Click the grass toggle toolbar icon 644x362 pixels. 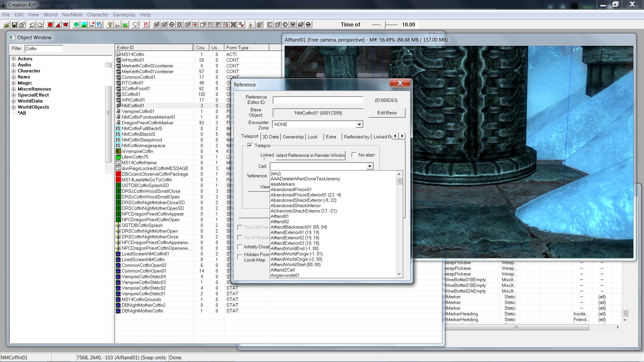tap(125, 24)
